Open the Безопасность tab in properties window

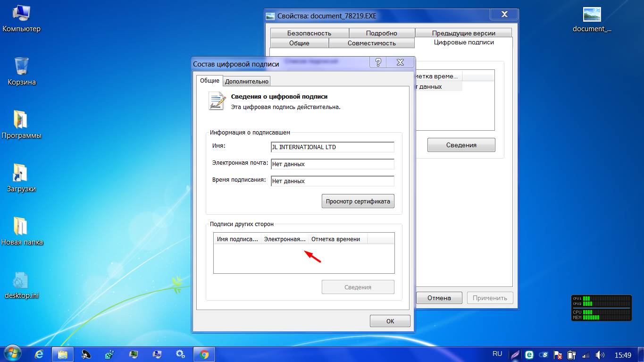(309, 33)
